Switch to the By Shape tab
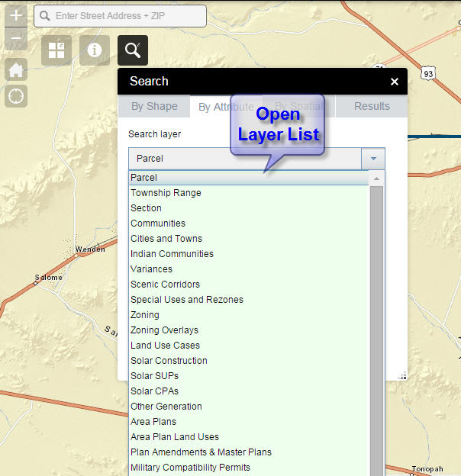 point(154,106)
